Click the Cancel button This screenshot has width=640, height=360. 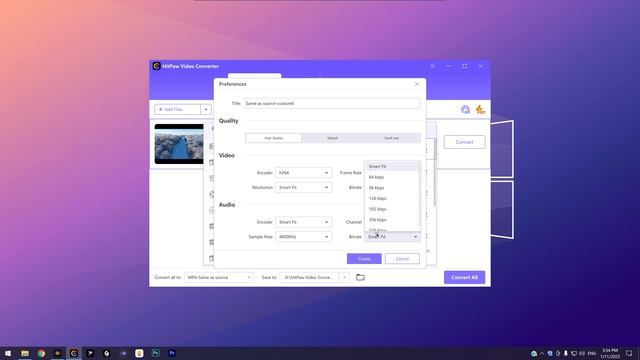click(402, 259)
